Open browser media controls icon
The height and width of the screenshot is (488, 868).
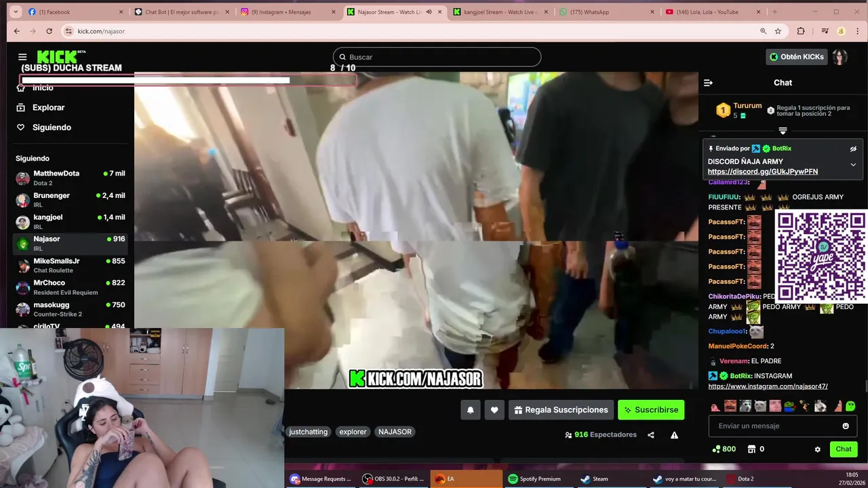(825, 31)
